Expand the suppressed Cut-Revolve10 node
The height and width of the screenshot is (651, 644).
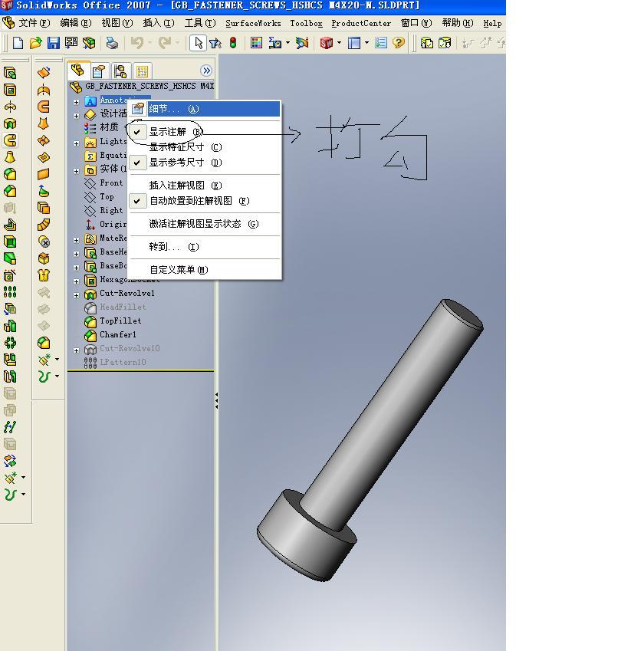[x=77, y=350]
